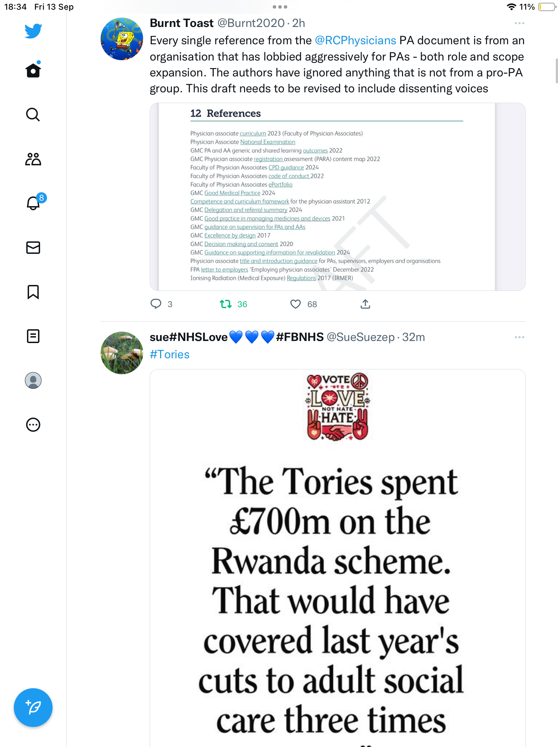The width and height of the screenshot is (560, 747).
Task: Open the Search magnifier in sidebar
Action: pyautogui.click(x=33, y=114)
